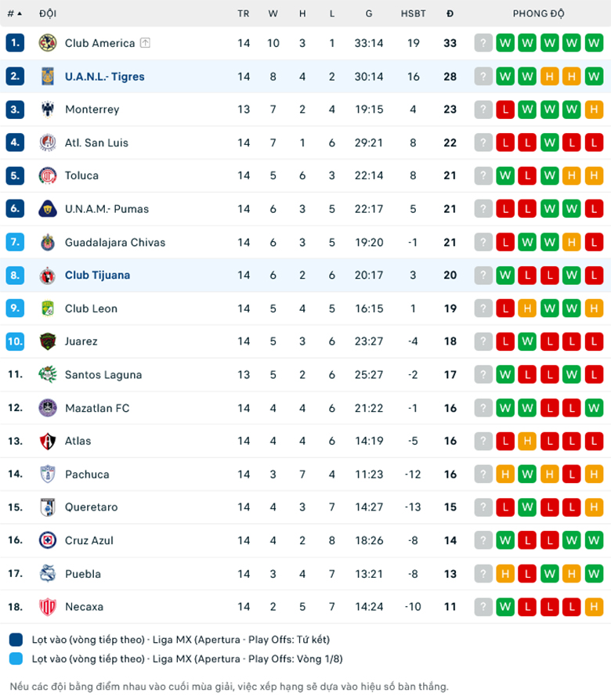Click promotion arrow icon beside Club America
611x700 pixels.
click(145, 43)
